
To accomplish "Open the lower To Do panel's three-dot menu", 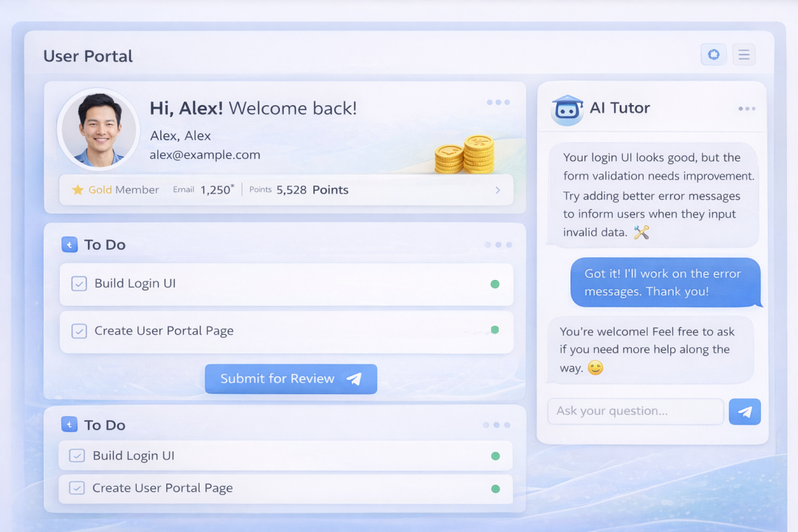I will click(496, 425).
